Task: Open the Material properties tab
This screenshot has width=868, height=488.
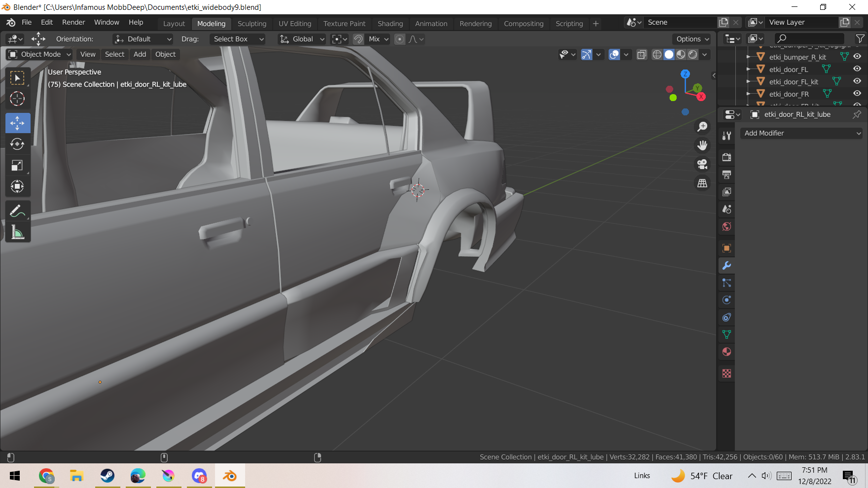Action: [x=726, y=351]
